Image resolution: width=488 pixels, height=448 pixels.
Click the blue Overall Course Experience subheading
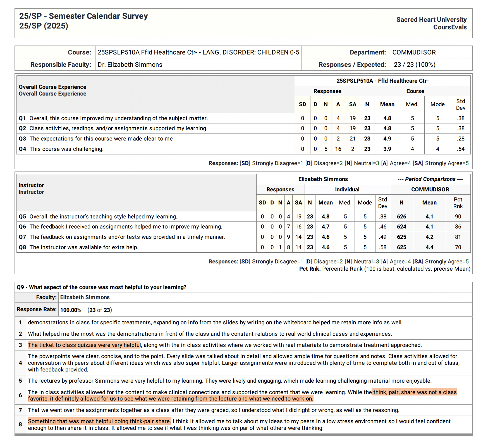click(52, 94)
